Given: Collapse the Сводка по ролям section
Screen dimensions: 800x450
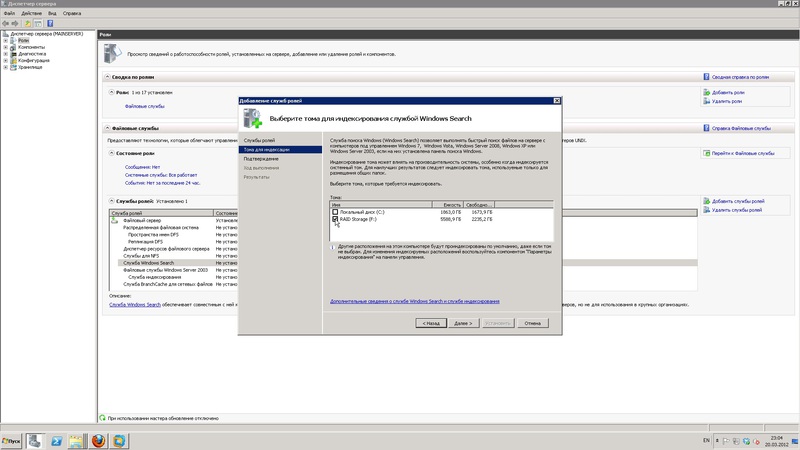Looking at the screenshot, I should (107, 77).
